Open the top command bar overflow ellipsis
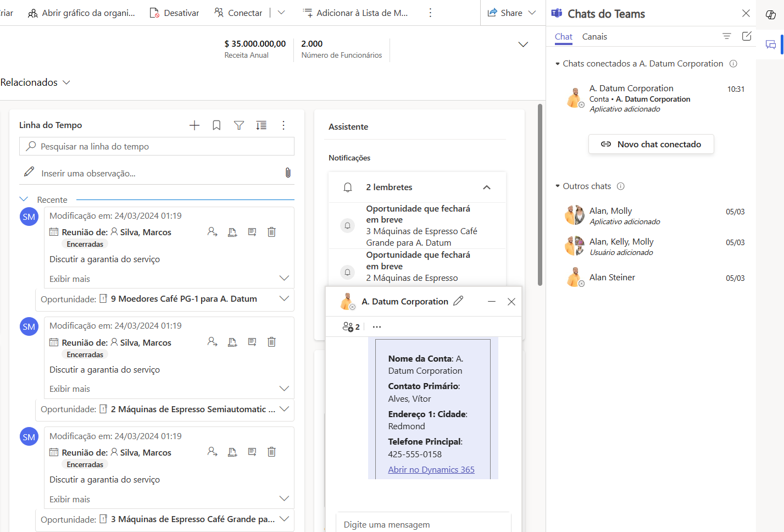 coord(430,13)
